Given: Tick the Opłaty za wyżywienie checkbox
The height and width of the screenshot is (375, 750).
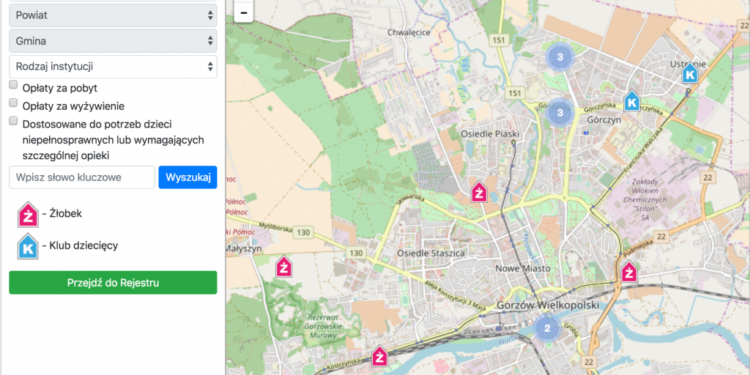Looking at the screenshot, I should (13, 103).
